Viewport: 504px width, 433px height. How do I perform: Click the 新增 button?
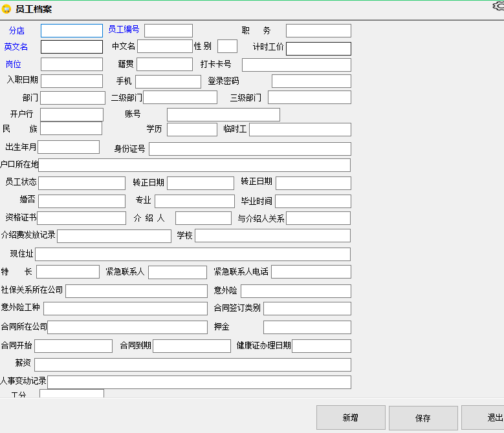click(x=351, y=417)
